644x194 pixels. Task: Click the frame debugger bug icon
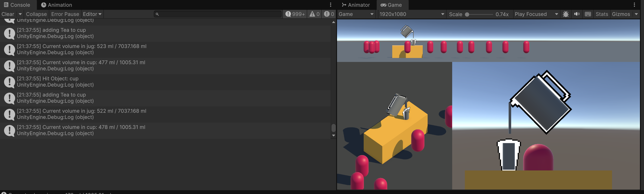(566, 14)
